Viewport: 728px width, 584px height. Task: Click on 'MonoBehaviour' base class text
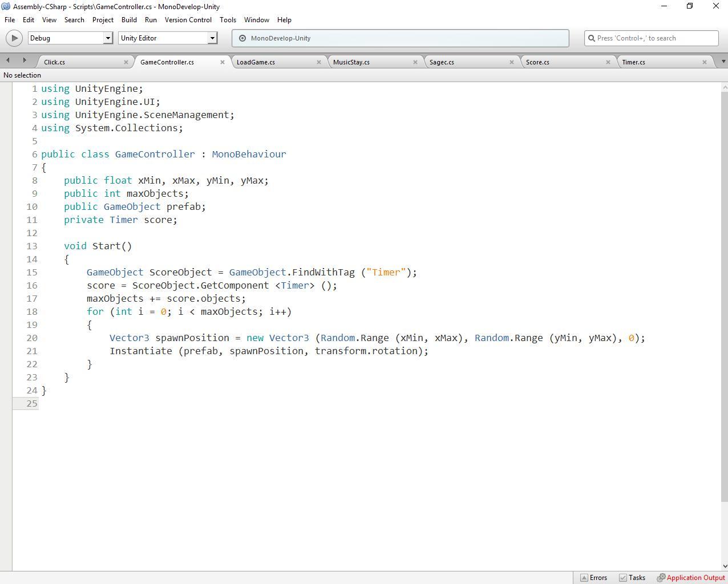[x=249, y=154]
